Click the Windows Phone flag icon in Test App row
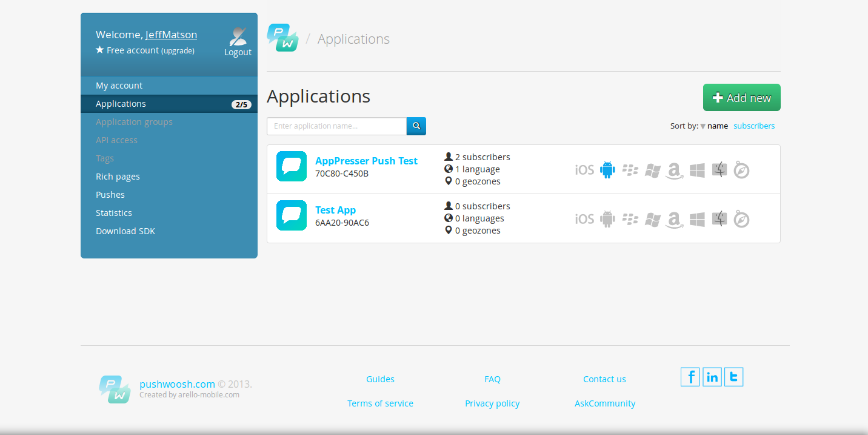 (652, 220)
